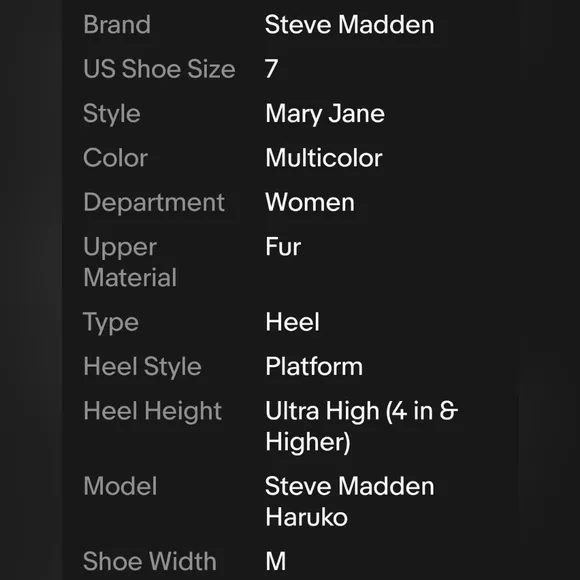The width and height of the screenshot is (580, 580).
Task: Select the shoe width value M
Action: pos(276,561)
